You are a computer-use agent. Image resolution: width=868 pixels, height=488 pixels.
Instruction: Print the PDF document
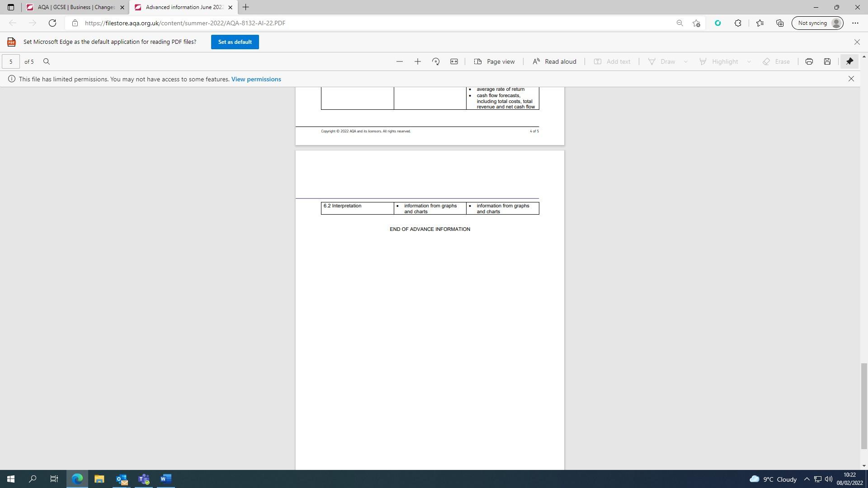click(x=809, y=61)
